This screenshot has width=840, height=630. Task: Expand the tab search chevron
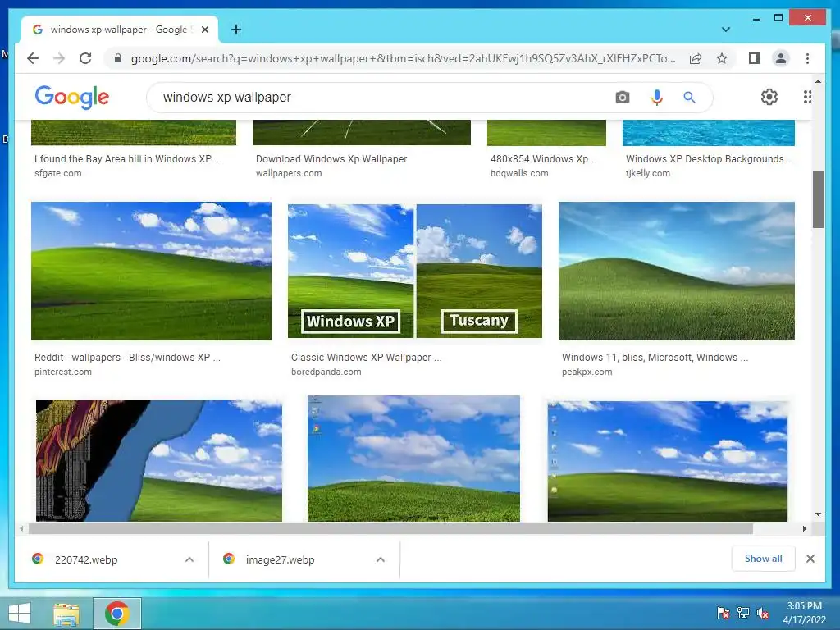tap(726, 30)
